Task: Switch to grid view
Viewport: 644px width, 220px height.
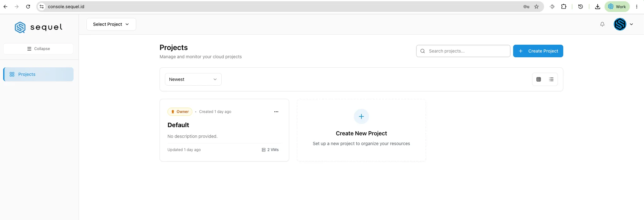Action: click(x=539, y=79)
